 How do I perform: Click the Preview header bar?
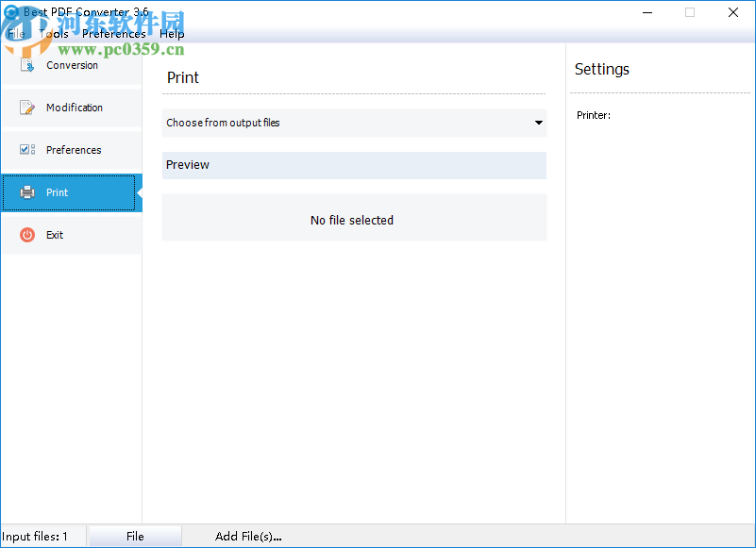[x=354, y=165]
